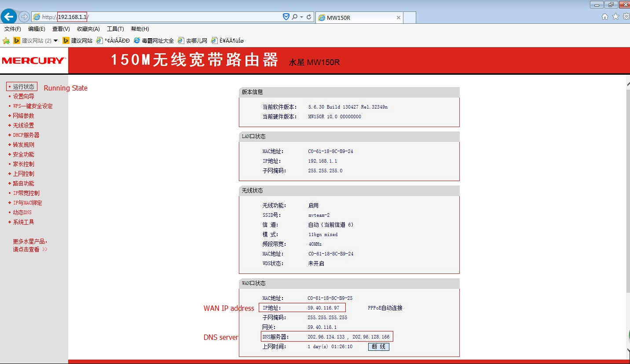
Task: Click the Home icon in IE toolbar
Action: pos(605,16)
